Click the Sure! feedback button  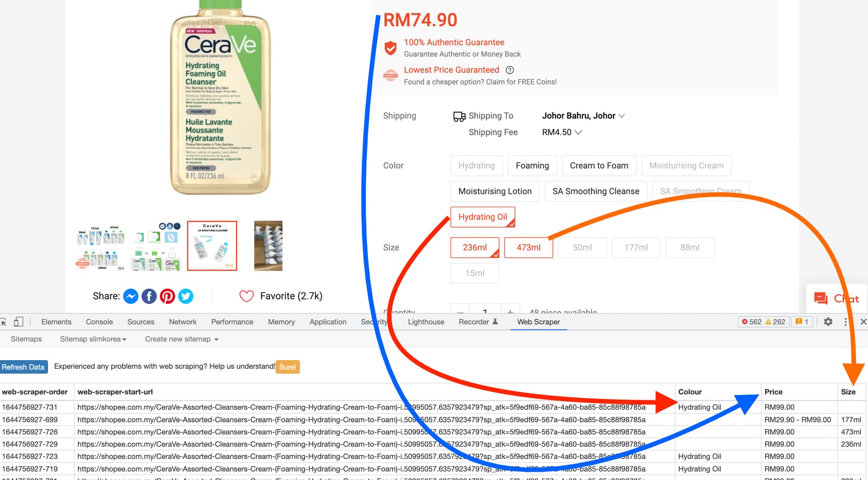(x=288, y=367)
